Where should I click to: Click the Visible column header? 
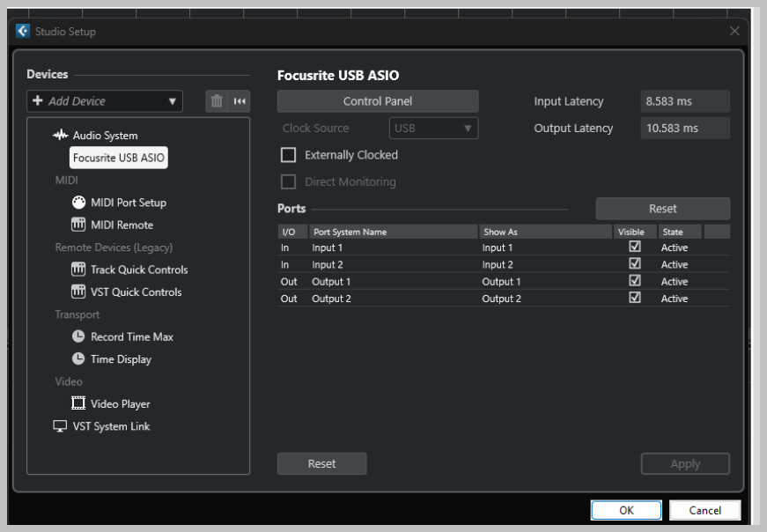pos(634,232)
